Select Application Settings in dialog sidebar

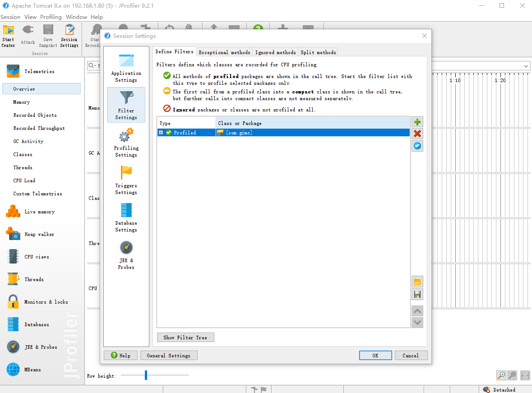126,68
